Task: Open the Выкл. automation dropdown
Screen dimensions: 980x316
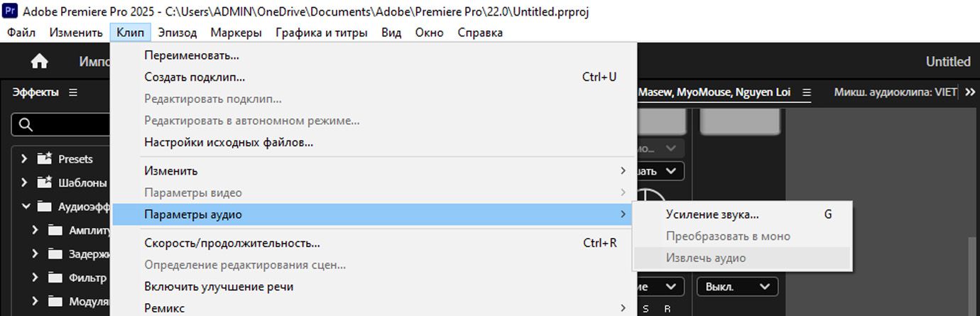Action: [739, 287]
